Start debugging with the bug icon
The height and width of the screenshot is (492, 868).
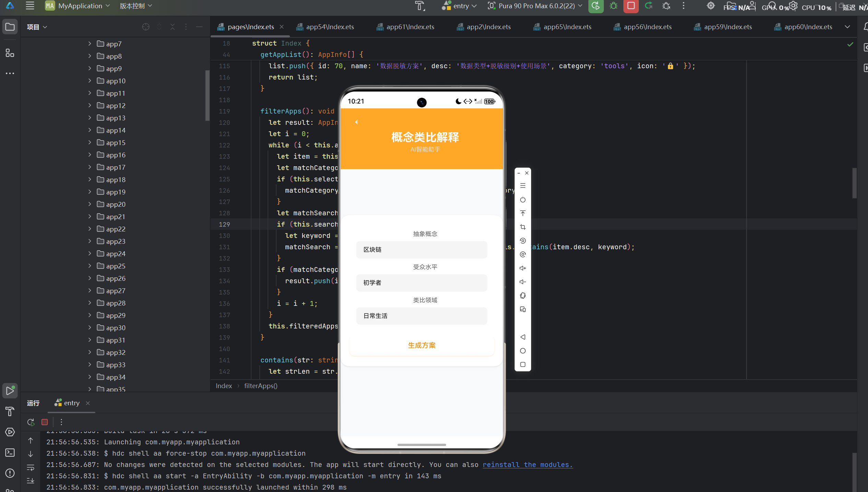pyautogui.click(x=613, y=6)
